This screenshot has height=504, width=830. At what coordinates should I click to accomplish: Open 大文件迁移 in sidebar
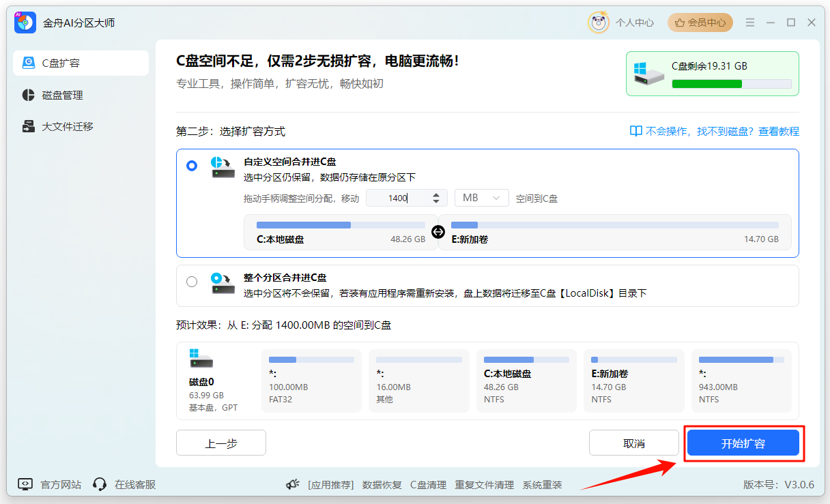point(68,127)
